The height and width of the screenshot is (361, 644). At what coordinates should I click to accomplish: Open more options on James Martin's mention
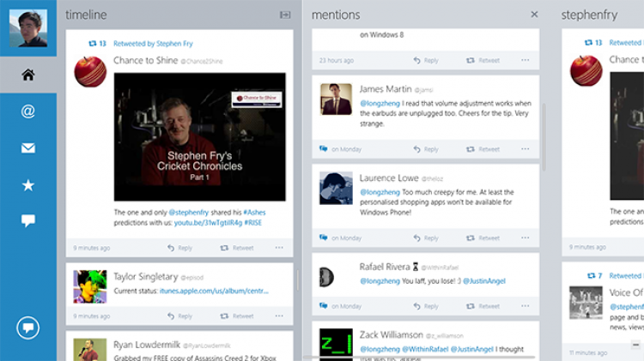(x=526, y=149)
